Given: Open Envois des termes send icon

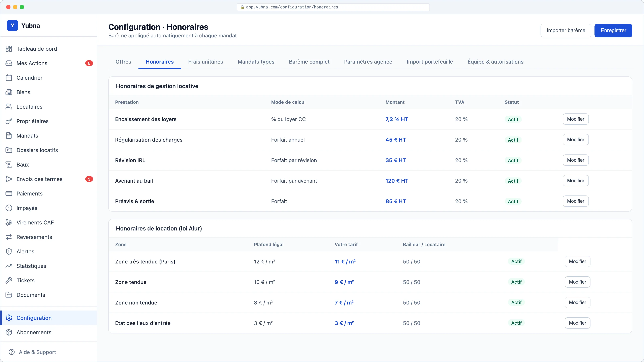Looking at the screenshot, I should point(9,179).
